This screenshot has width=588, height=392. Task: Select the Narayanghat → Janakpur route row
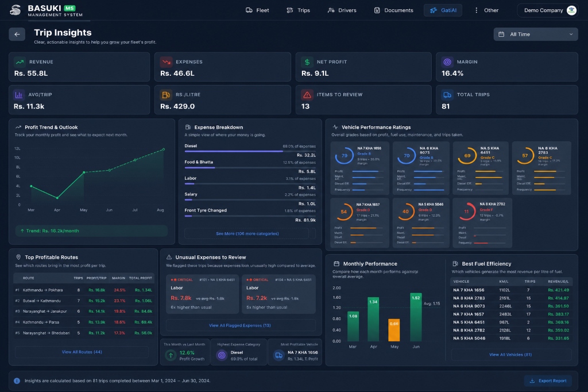click(84, 312)
